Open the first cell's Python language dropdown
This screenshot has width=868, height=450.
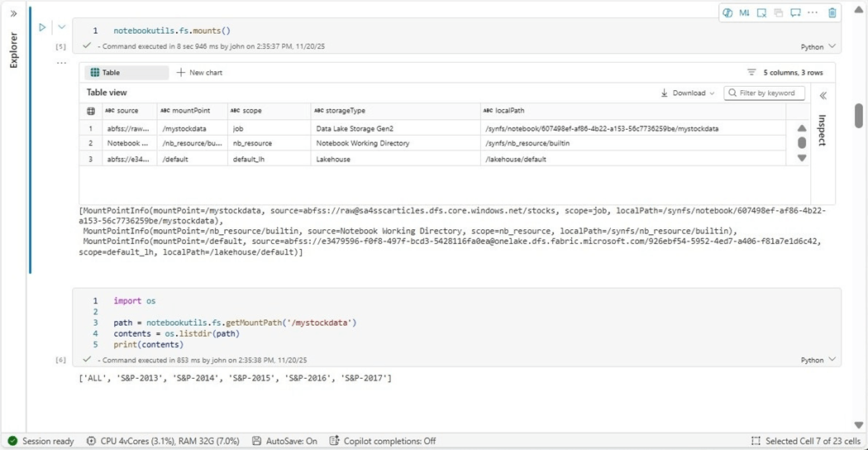tap(818, 47)
